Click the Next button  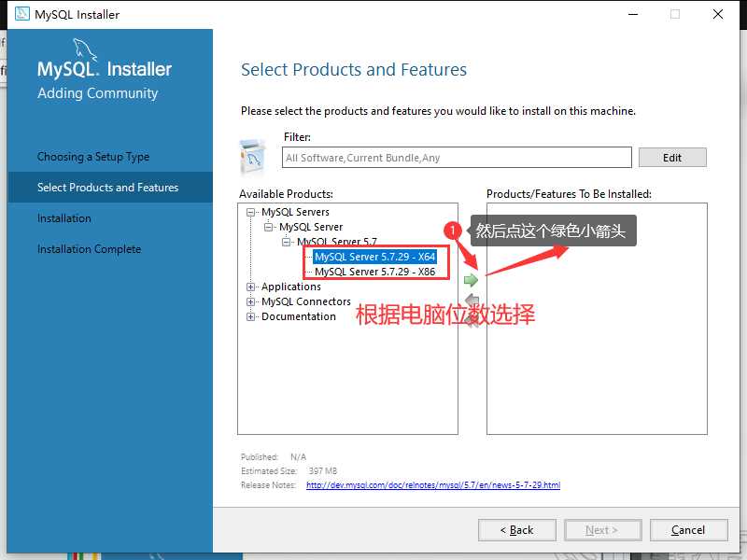pos(602,530)
